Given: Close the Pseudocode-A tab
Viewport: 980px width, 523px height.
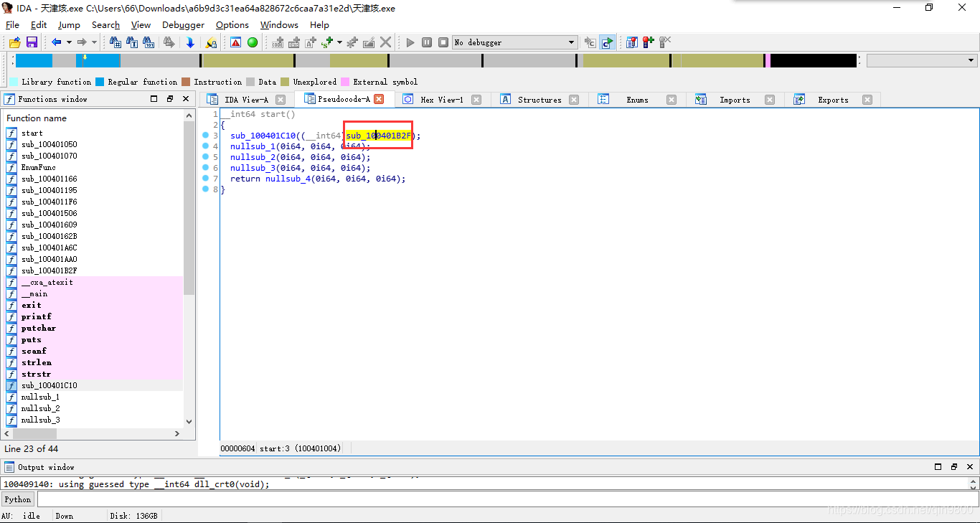Looking at the screenshot, I should pos(379,99).
